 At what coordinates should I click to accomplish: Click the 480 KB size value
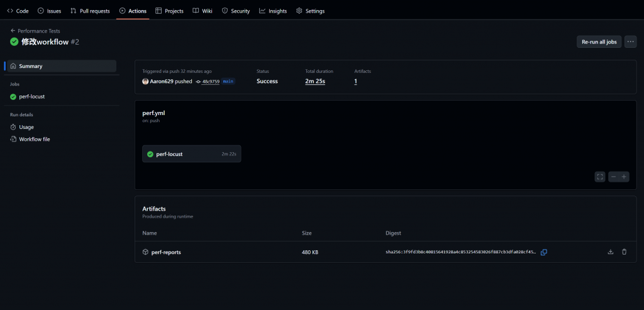[310, 252]
